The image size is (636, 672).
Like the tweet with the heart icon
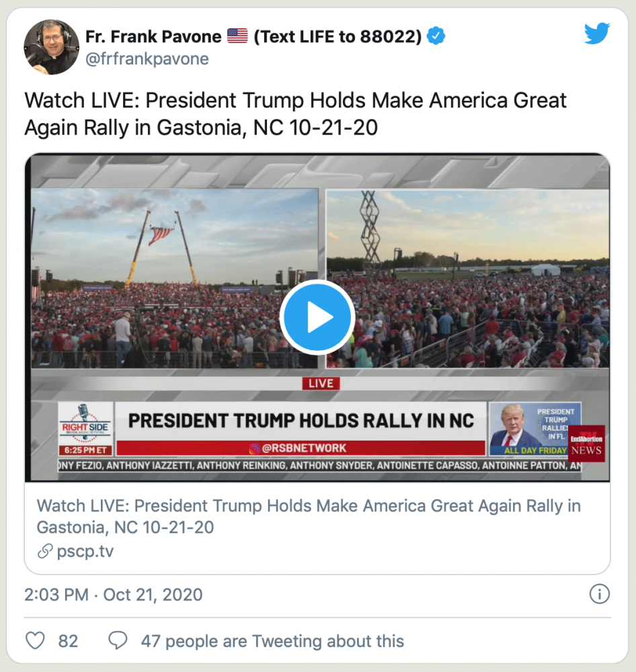35,640
